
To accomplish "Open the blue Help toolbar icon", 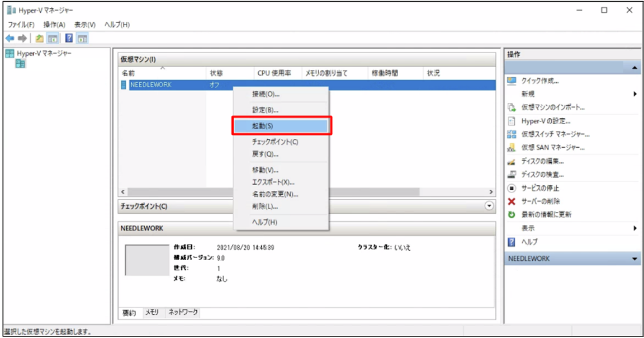I will (x=69, y=38).
